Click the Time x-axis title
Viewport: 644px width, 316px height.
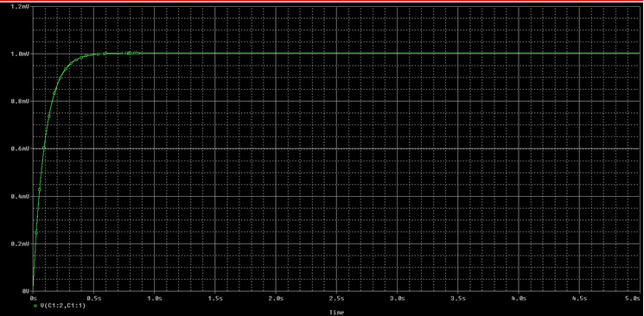click(x=337, y=313)
